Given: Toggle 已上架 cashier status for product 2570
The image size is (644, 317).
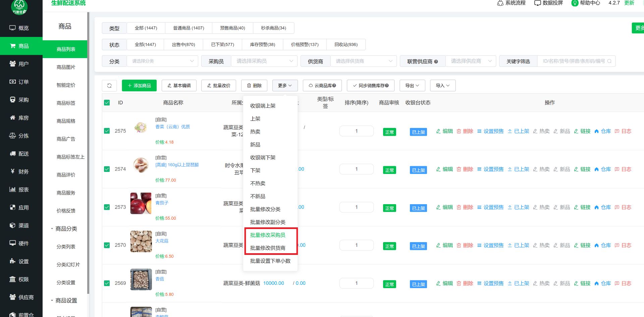Looking at the screenshot, I should point(418,246).
